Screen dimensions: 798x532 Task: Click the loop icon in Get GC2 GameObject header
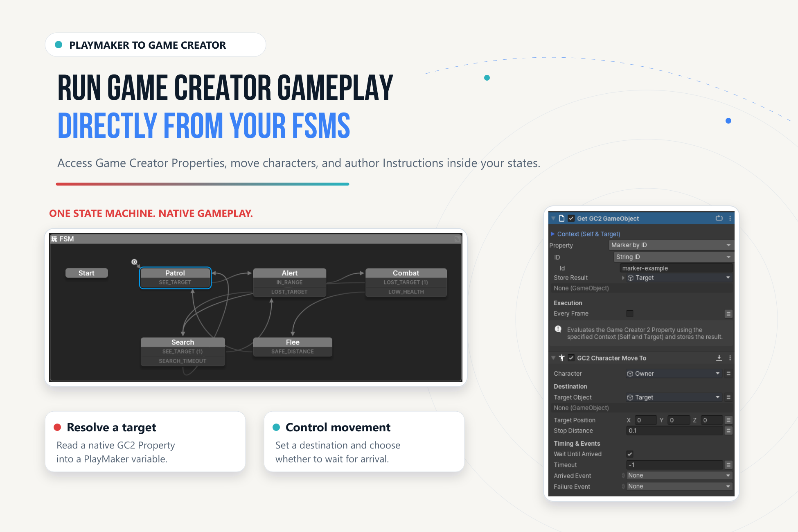click(x=719, y=219)
